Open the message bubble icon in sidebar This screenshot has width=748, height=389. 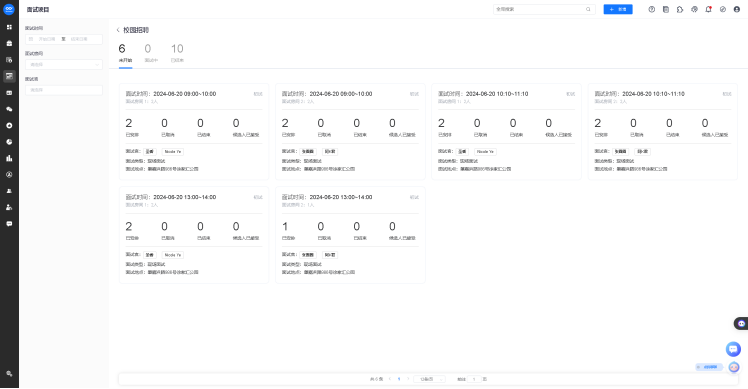[9, 224]
